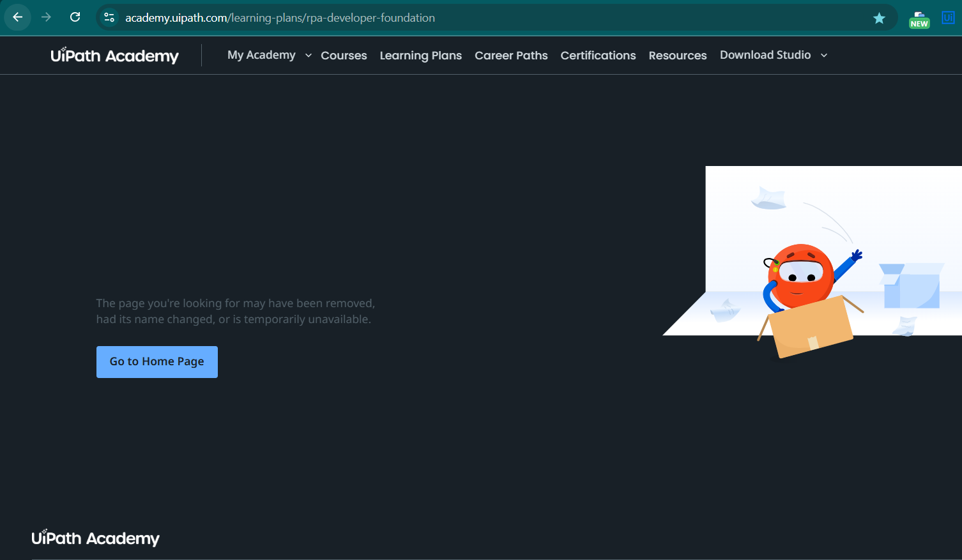
Task: Open the Download Studio dropdown
Action: point(765,55)
